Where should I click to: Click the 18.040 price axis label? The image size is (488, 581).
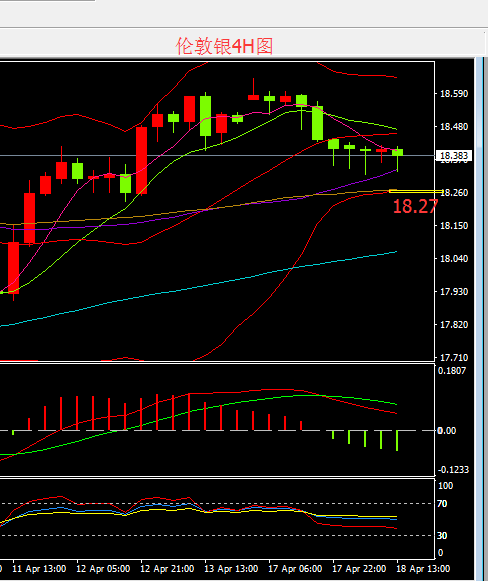click(x=454, y=259)
